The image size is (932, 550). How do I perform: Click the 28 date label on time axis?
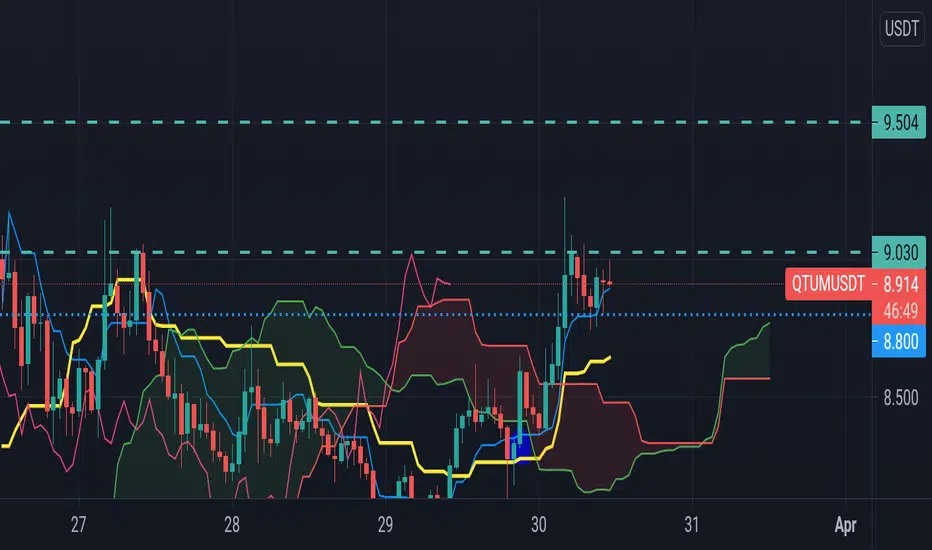(x=232, y=525)
